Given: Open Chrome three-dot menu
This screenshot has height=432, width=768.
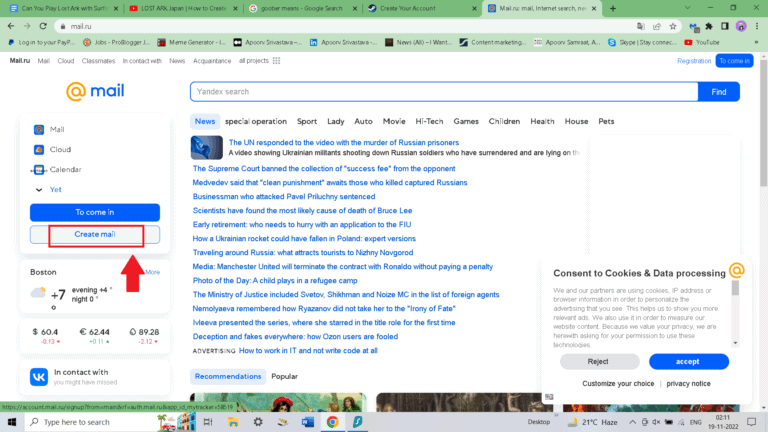Looking at the screenshot, I should (x=757, y=26).
